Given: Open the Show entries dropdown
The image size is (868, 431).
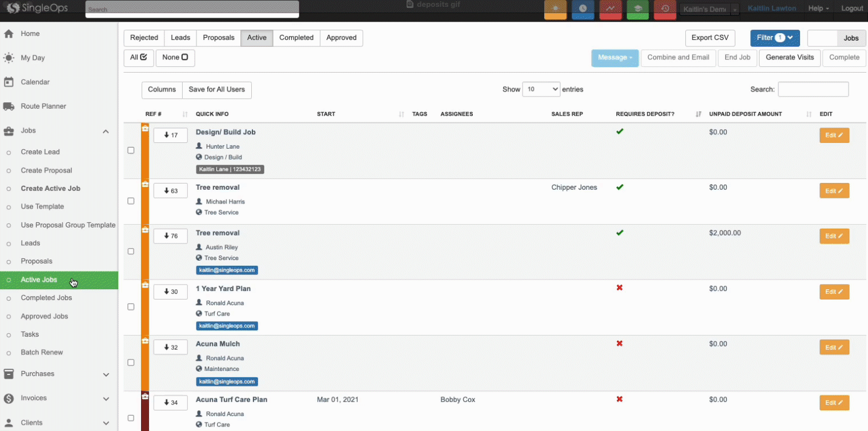Looking at the screenshot, I should click(x=541, y=89).
